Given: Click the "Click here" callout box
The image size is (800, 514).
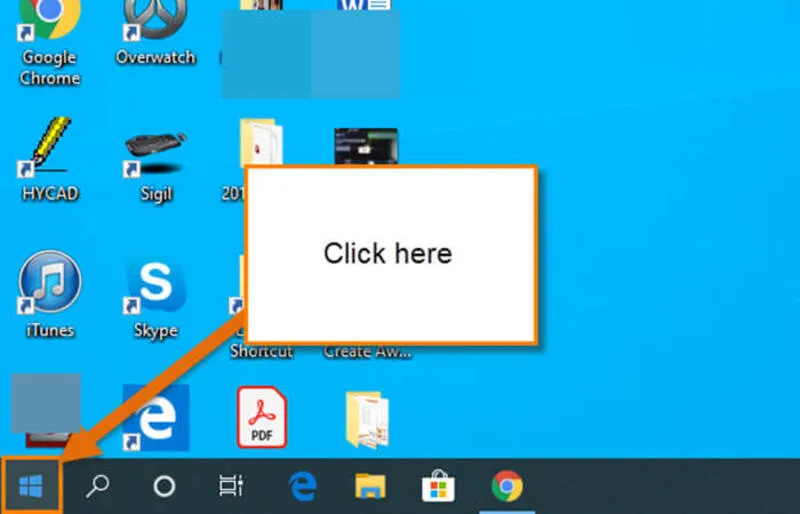Looking at the screenshot, I should pyautogui.click(x=391, y=255).
